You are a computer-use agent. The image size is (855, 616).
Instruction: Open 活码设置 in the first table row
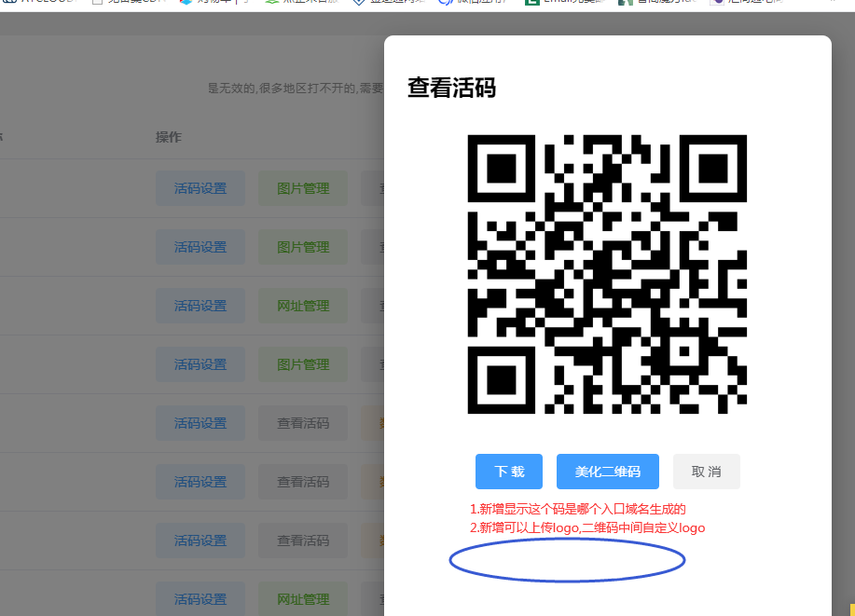pos(200,188)
